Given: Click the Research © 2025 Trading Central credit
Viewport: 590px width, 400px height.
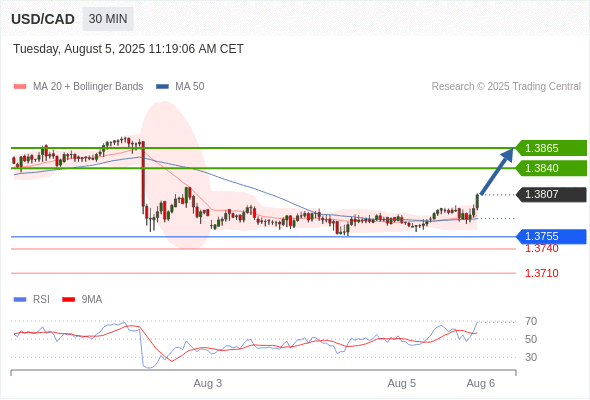Looking at the screenshot, I should coord(506,87).
